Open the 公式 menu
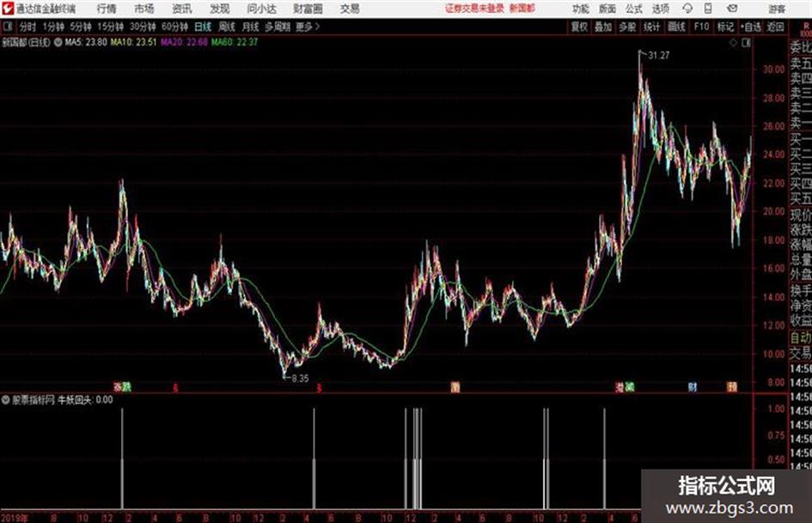The image size is (812, 523). (x=633, y=9)
